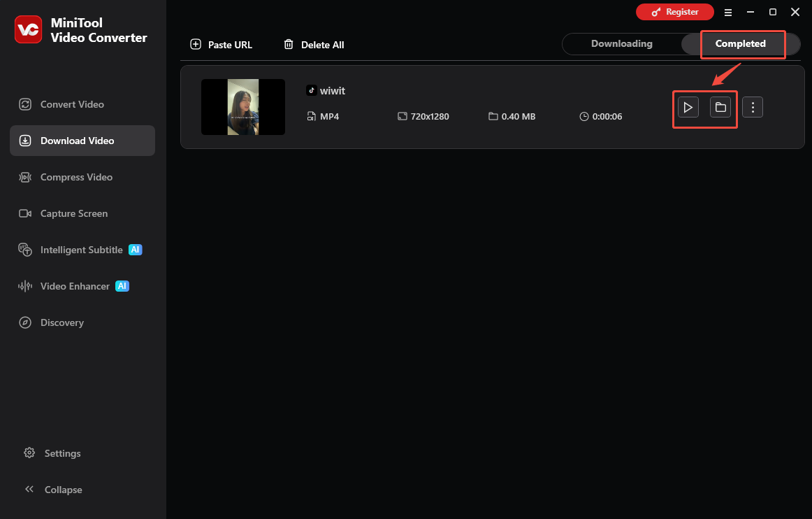Screen dimensions: 812x519
Task: Collapse the sidebar panel
Action: pyautogui.click(x=53, y=490)
